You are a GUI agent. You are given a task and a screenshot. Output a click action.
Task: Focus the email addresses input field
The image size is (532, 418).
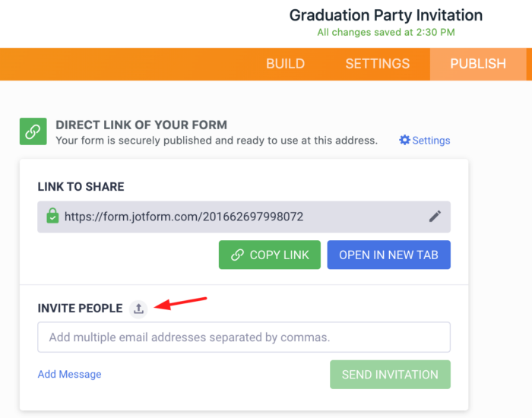tap(243, 337)
